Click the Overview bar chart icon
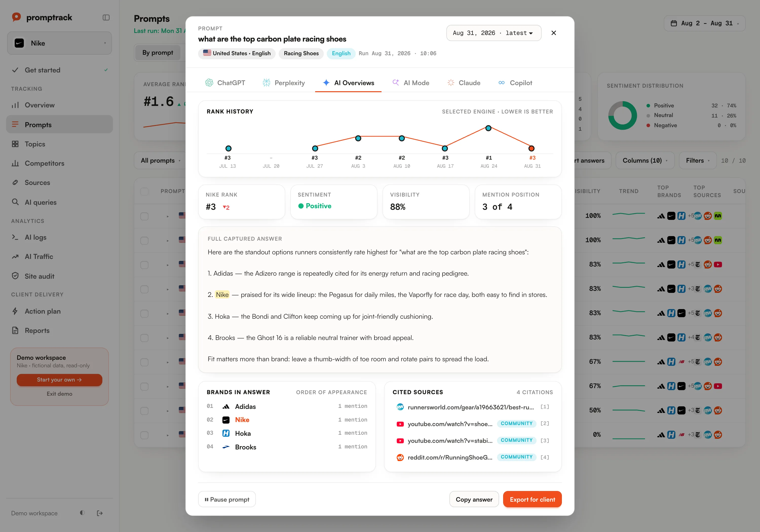This screenshot has width=760, height=532. [15, 105]
